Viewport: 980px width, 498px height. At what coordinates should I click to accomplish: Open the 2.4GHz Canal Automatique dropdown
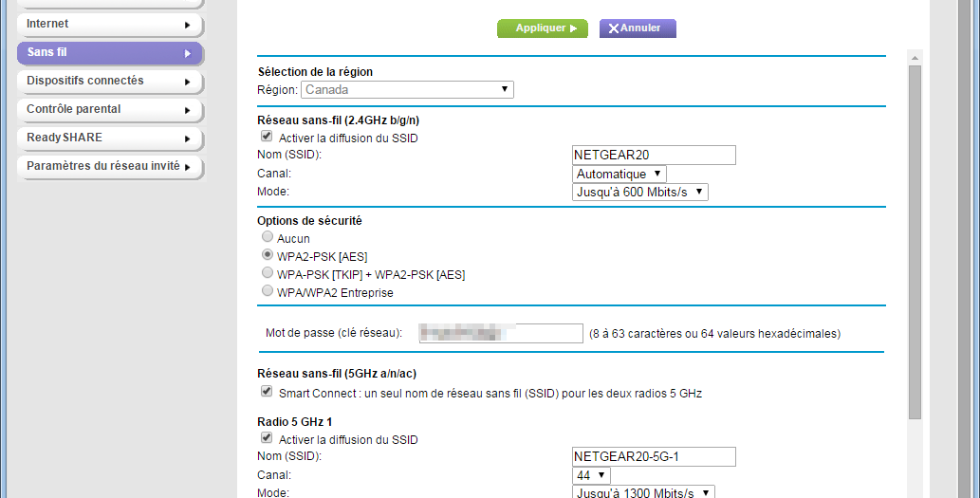pyautogui.click(x=619, y=175)
